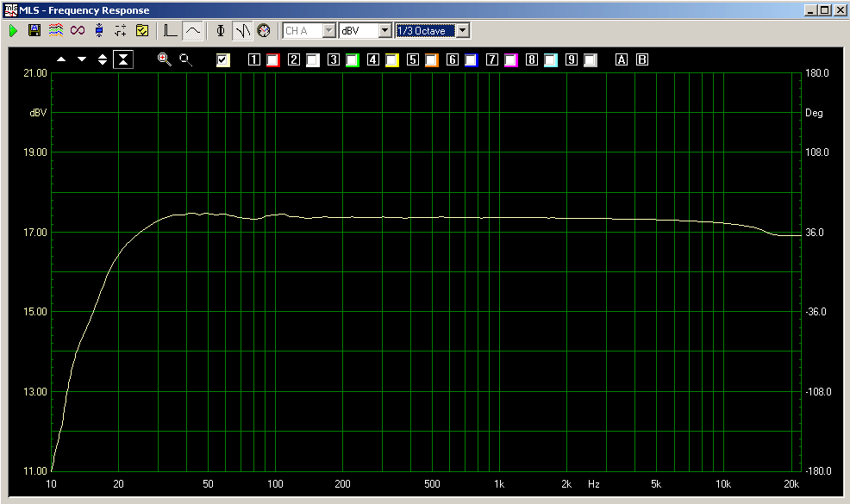This screenshot has height=504, width=850.
Task: Select overlay number 2 button
Action: click(294, 59)
